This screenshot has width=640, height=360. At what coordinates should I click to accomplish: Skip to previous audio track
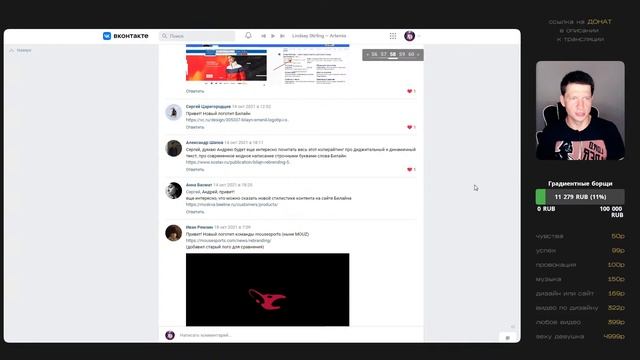263,36
